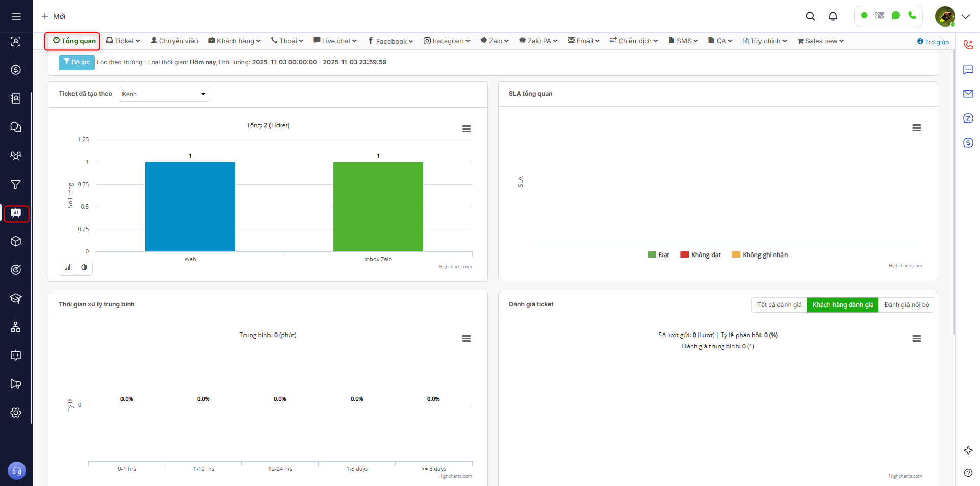980x486 pixels.
Task: Click the headset support icon
Action: tap(16, 471)
